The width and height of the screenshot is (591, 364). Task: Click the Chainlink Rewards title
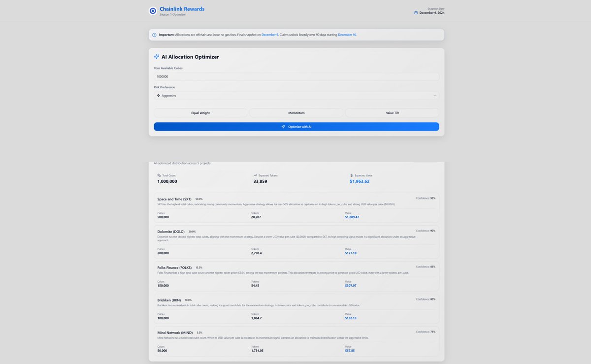[182, 9]
